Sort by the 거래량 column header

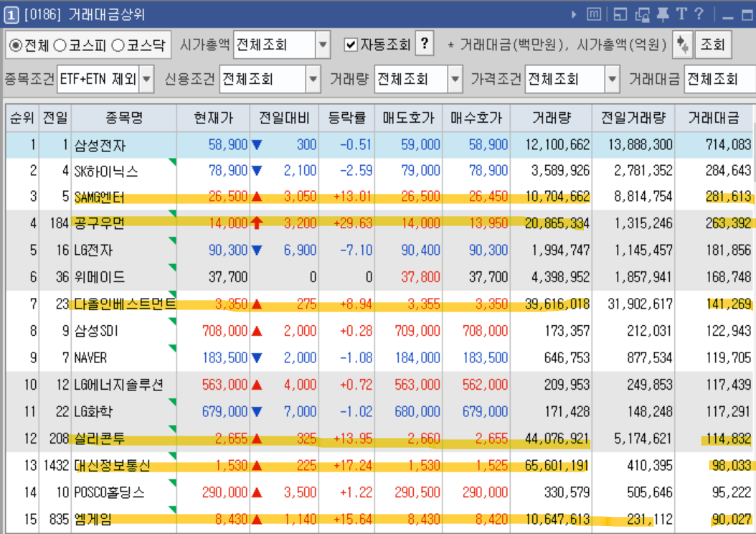[551, 118]
